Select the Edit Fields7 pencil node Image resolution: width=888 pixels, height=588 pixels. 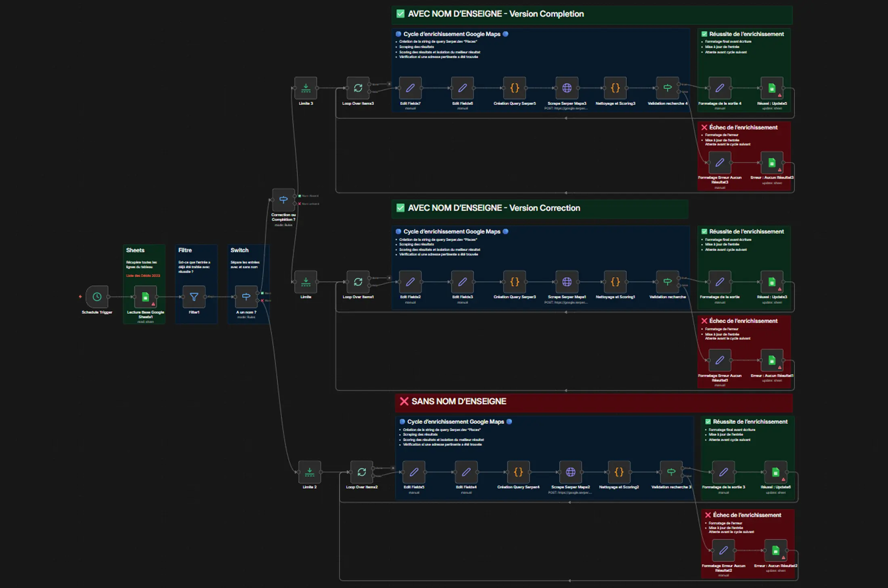point(410,88)
